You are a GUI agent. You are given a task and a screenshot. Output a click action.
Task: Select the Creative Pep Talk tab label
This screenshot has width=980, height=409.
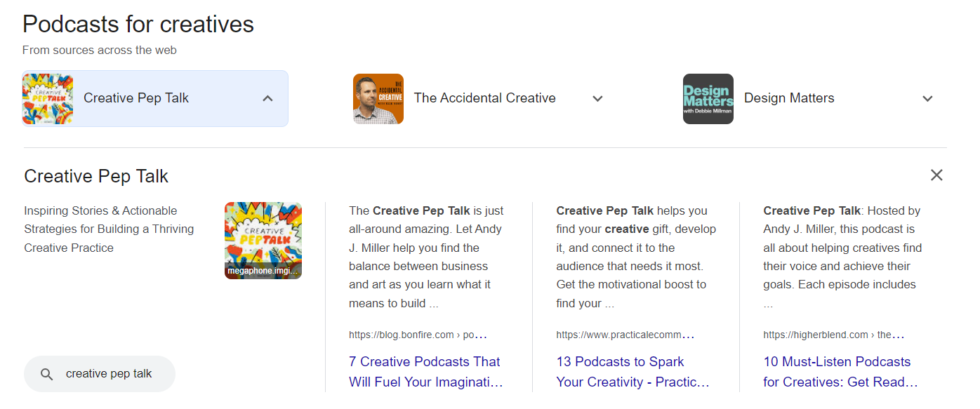(136, 98)
